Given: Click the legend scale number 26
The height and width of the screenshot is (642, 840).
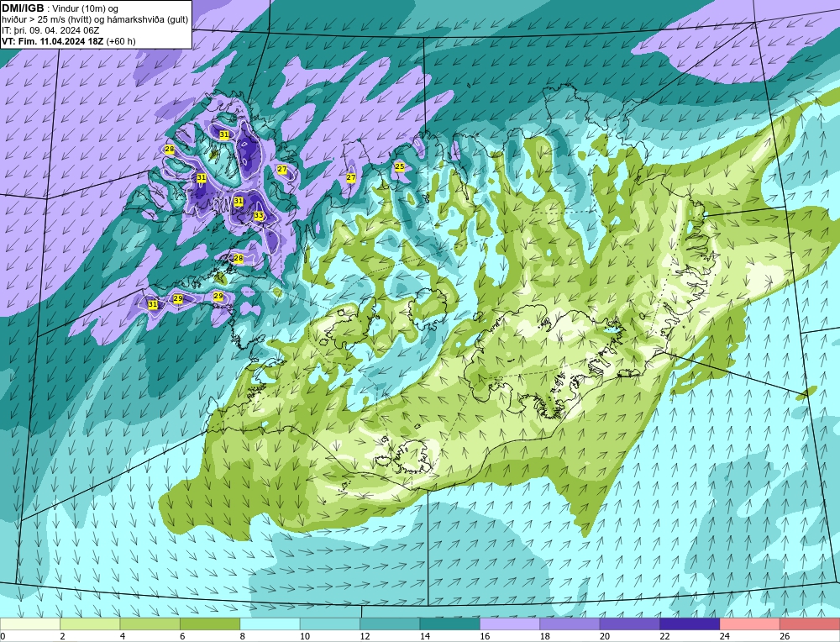Looking at the screenshot, I should 785,637.
